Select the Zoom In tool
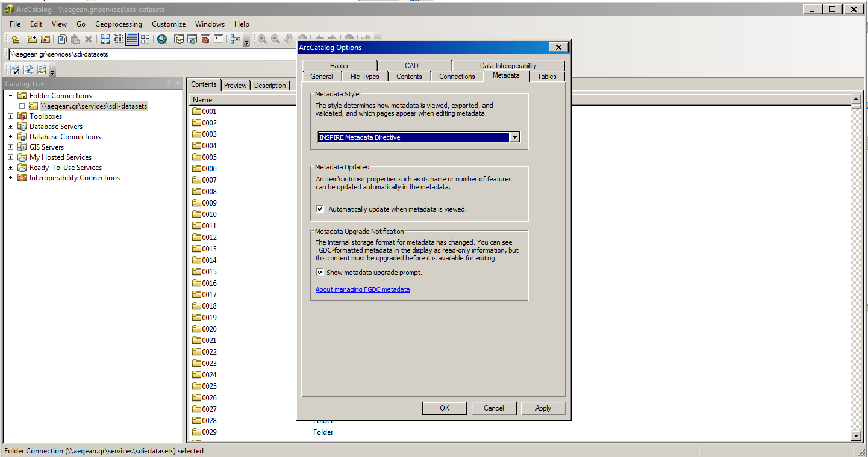The width and height of the screenshot is (868, 457). [262, 39]
